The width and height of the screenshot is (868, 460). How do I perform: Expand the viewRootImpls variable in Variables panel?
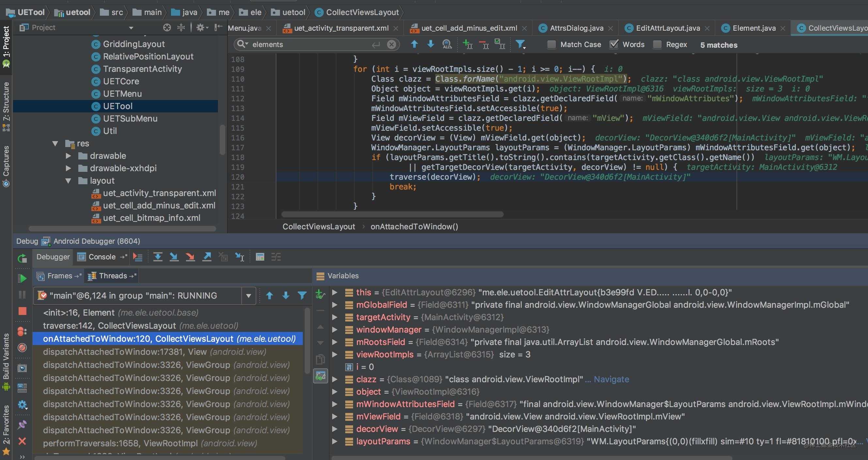333,354
